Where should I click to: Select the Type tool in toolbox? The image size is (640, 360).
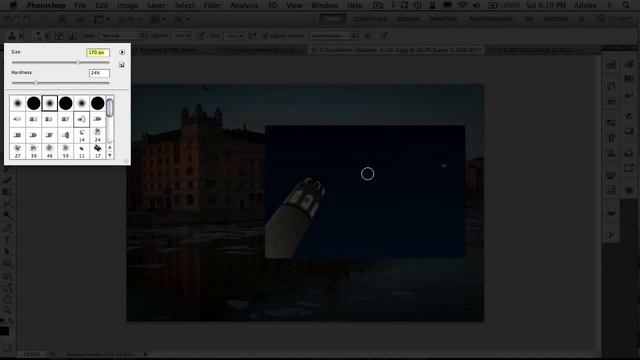(x=7, y=240)
